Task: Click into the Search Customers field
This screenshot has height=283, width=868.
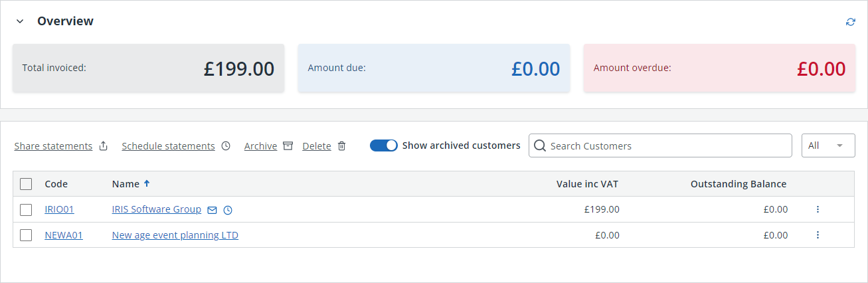Action: (x=660, y=145)
